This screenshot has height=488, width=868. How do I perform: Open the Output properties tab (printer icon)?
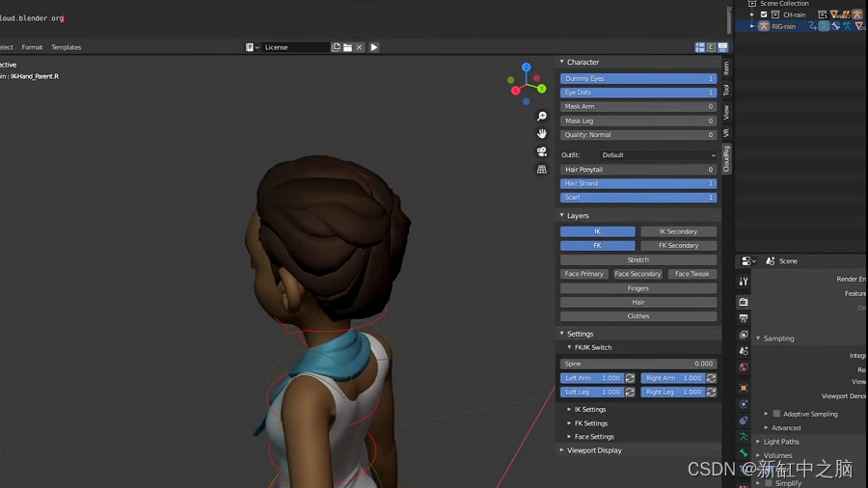pos(744,318)
